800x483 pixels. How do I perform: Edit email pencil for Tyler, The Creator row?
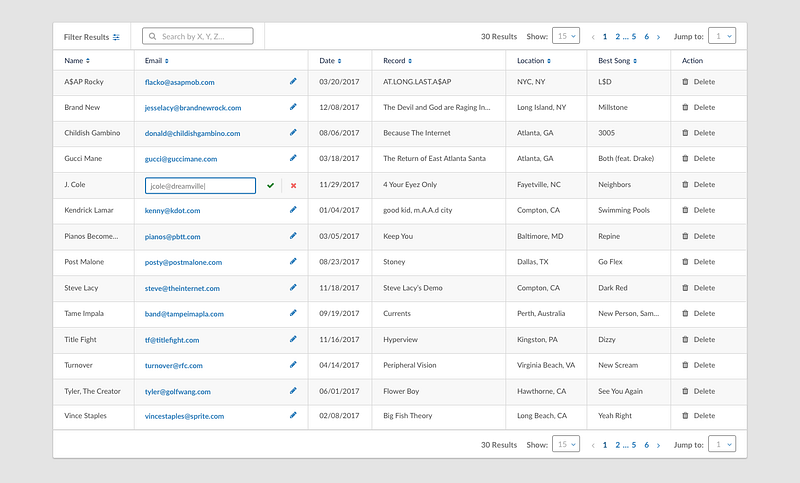[x=293, y=391]
